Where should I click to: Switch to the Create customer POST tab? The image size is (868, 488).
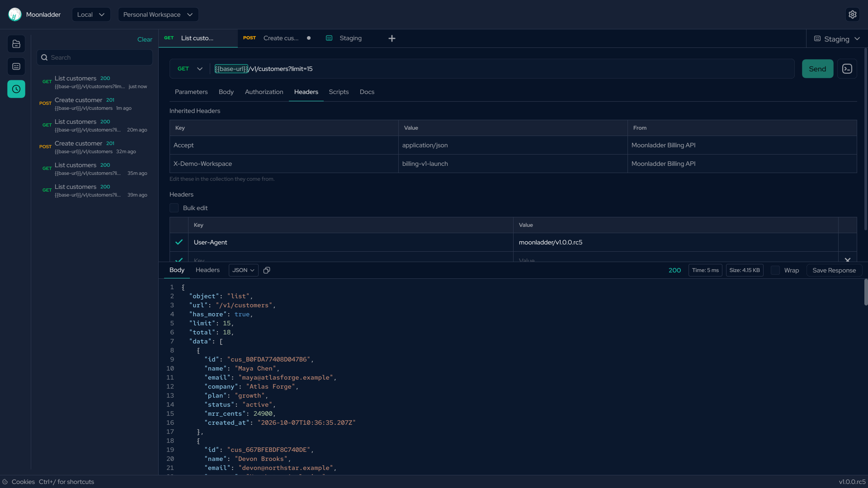pyautogui.click(x=276, y=38)
